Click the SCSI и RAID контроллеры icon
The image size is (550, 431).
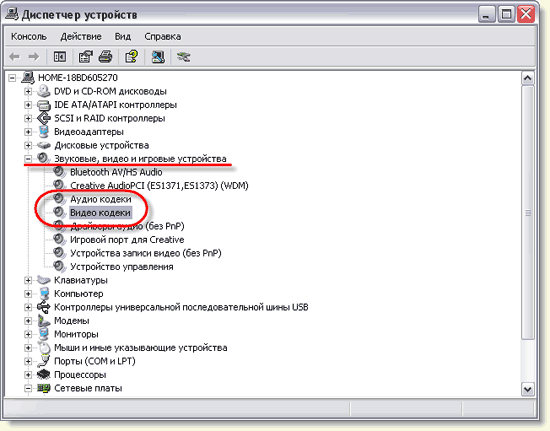44,118
